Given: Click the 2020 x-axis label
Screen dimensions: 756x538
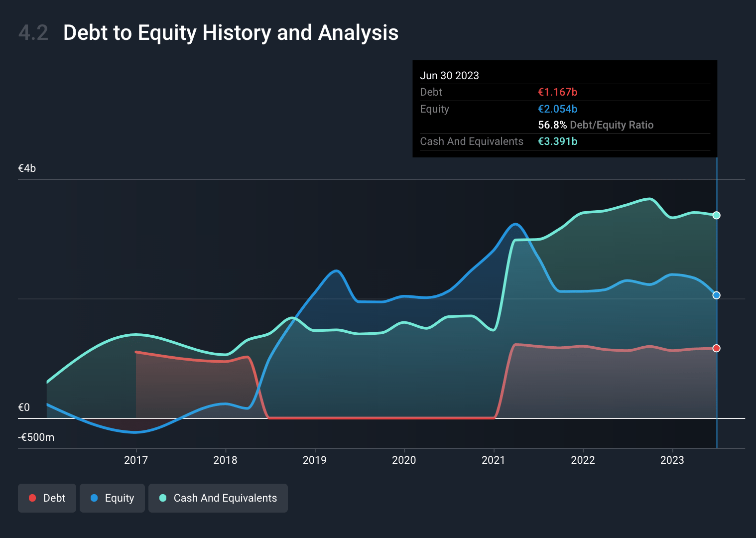Looking at the screenshot, I should [x=404, y=460].
